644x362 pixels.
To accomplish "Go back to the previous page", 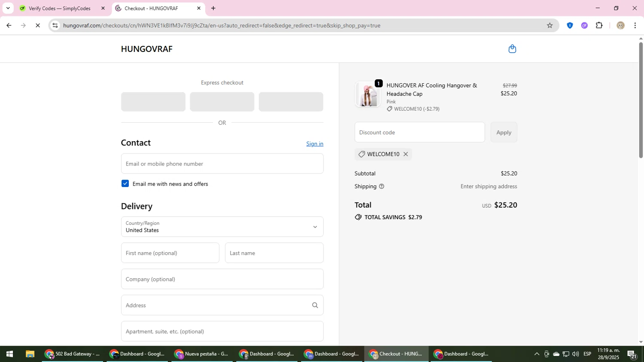I will tap(9, 25).
